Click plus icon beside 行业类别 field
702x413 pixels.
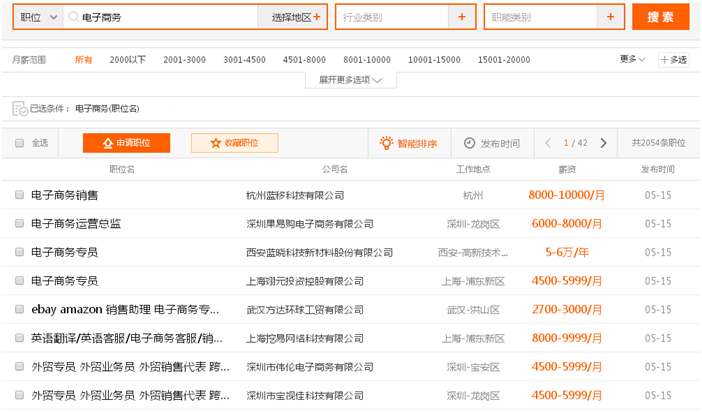tap(461, 17)
